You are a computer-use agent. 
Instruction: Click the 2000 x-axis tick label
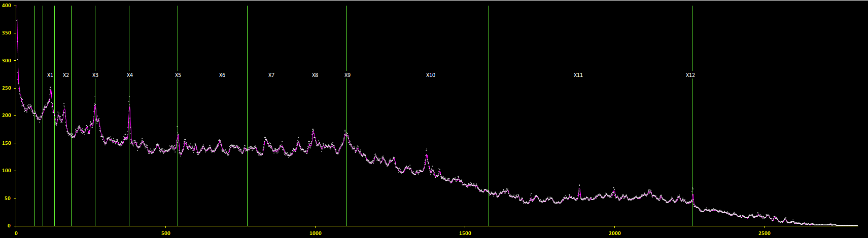click(615, 233)
